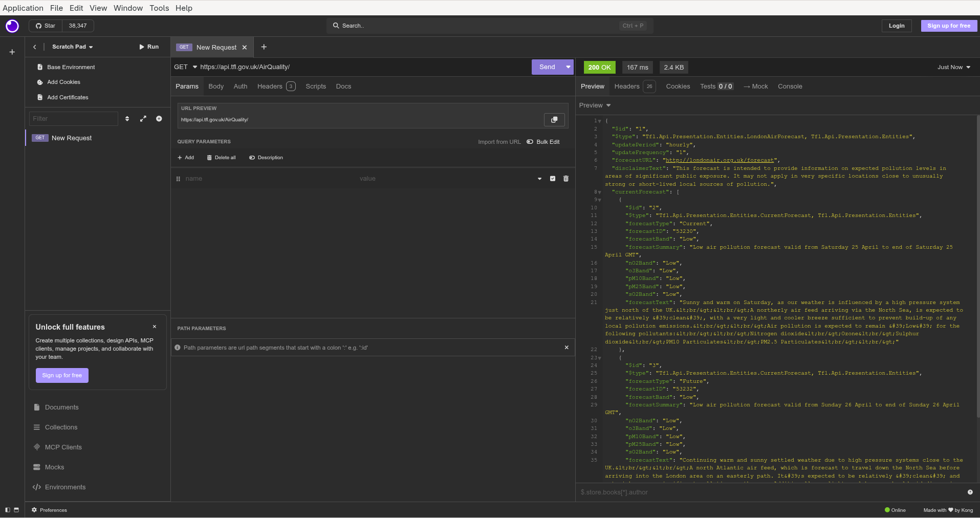Open the GET method dropdown
This screenshot has height=518, width=980.
click(185, 67)
